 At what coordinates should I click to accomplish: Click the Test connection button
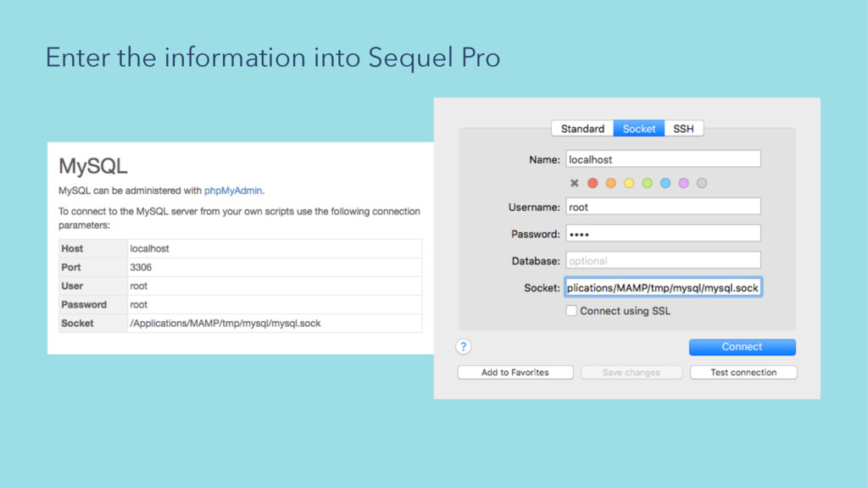(x=743, y=373)
